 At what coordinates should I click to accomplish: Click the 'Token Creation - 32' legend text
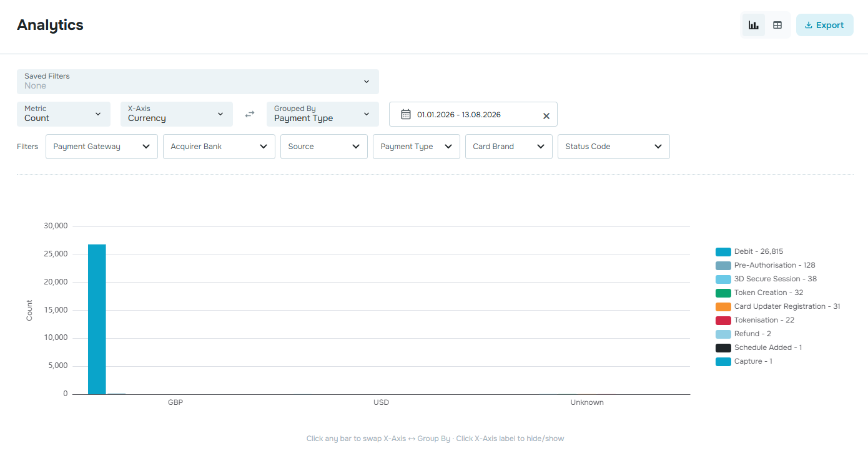pos(769,293)
